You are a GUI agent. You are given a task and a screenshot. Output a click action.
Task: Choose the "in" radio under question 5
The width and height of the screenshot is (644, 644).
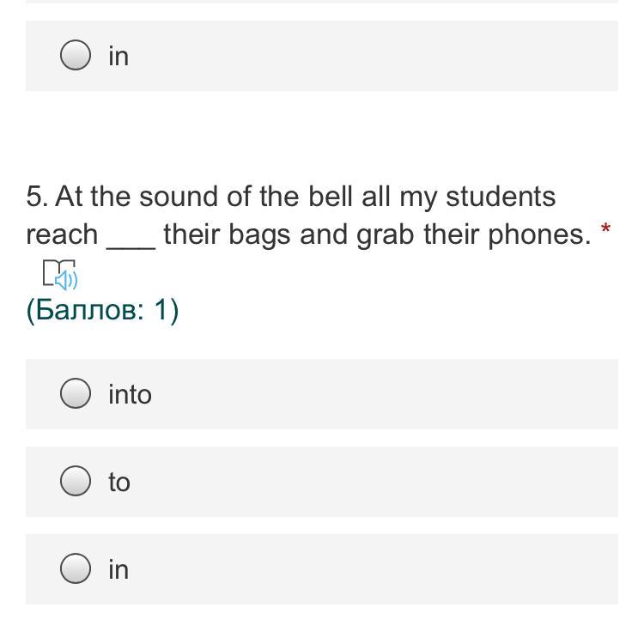pos(76,569)
